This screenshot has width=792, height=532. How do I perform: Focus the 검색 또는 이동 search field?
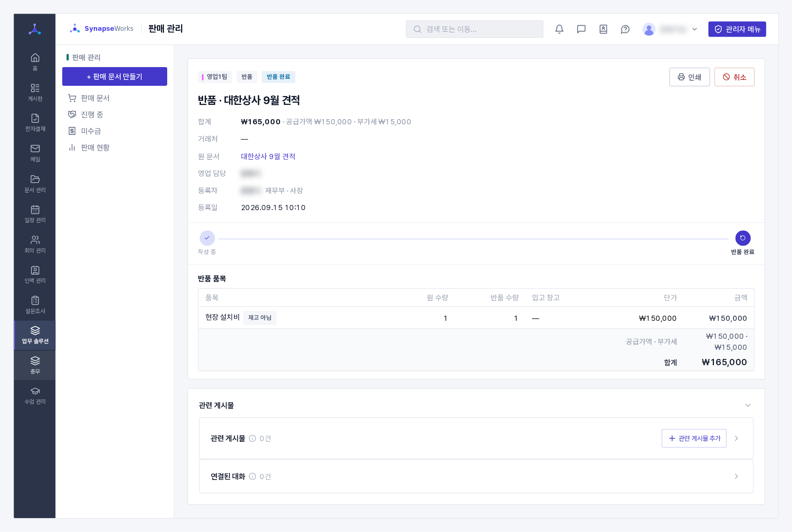474,29
